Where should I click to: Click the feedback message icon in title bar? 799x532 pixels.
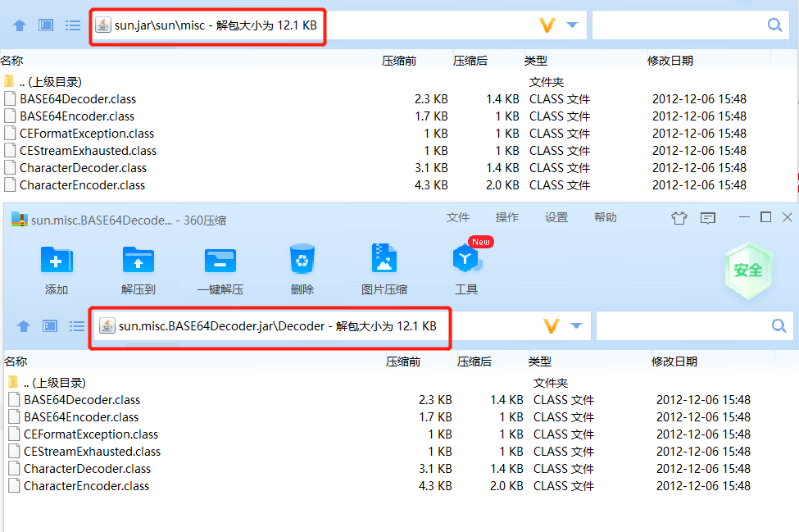708,218
